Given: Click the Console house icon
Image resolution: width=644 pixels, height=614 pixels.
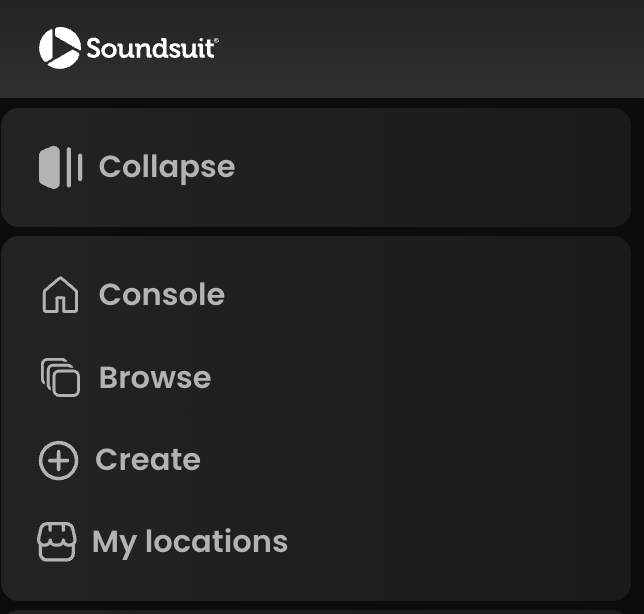Looking at the screenshot, I should (x=60, y=296).
